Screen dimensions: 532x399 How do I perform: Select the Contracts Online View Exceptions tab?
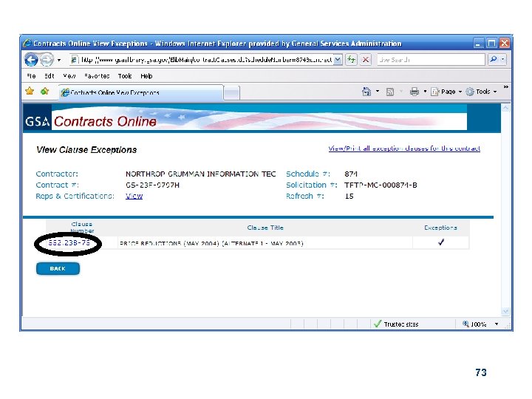pos(141,92)
